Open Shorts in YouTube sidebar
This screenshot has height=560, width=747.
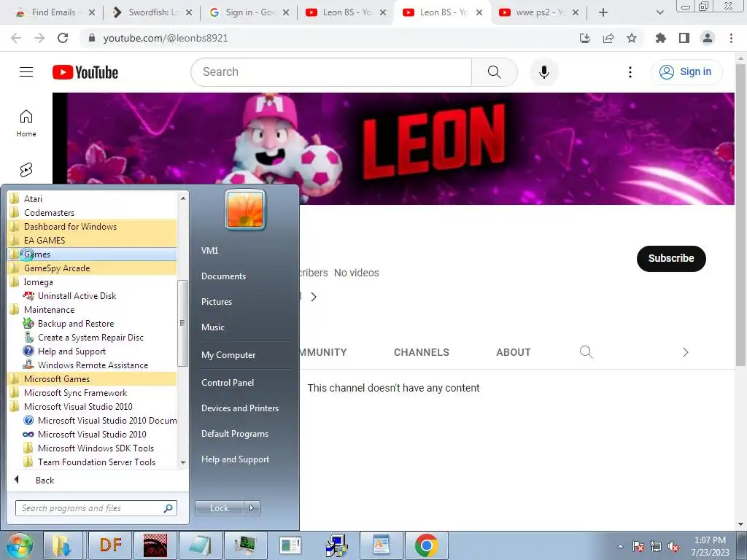click(x=26, y=170)
